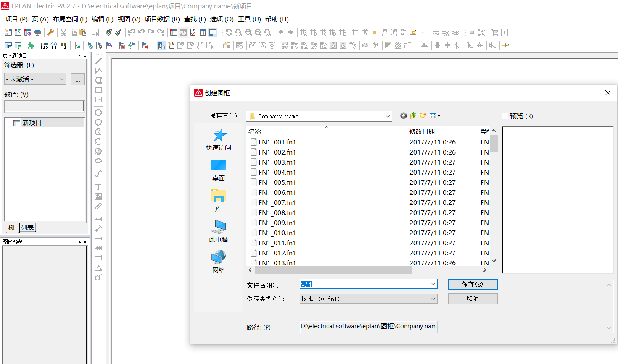Click the forward arrow in the main toolbar
Image resolution: width=618 pixels, height=364 pixels.
pos(290,32)
